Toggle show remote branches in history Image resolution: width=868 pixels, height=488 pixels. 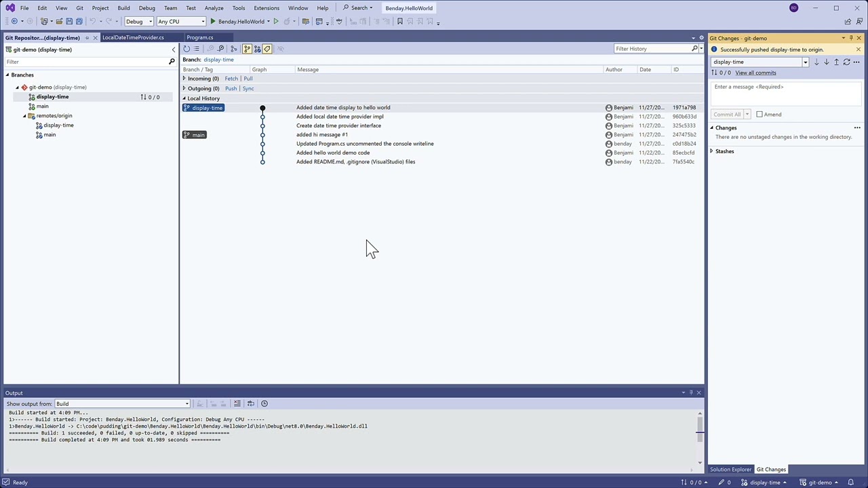(x=257, y=49)
